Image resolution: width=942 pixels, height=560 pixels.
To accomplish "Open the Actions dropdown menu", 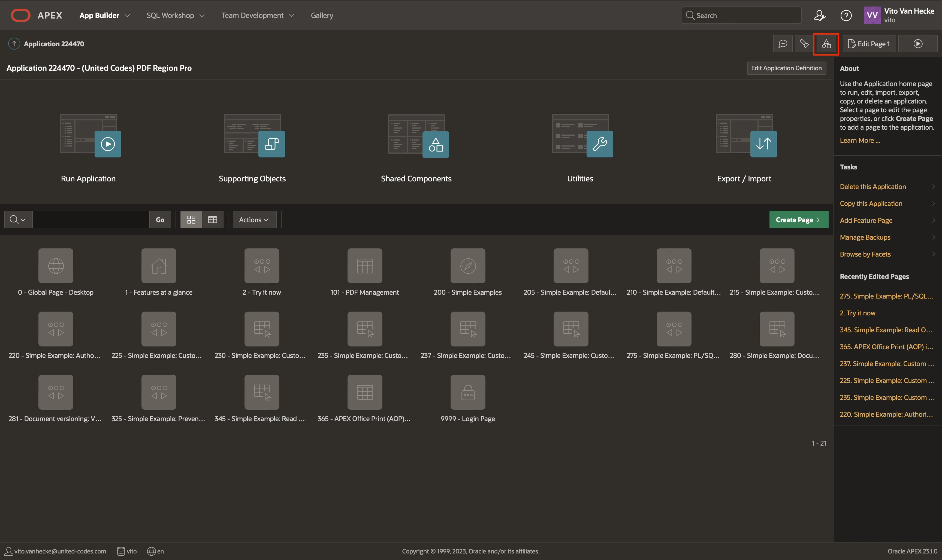I will [254, 220].
